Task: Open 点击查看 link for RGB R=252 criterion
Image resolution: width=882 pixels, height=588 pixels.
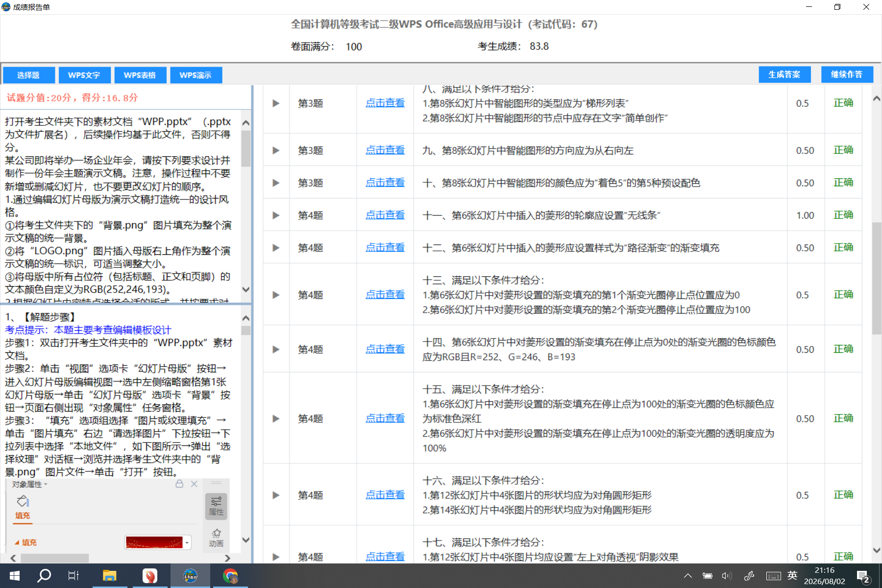Action: [385, 349]
